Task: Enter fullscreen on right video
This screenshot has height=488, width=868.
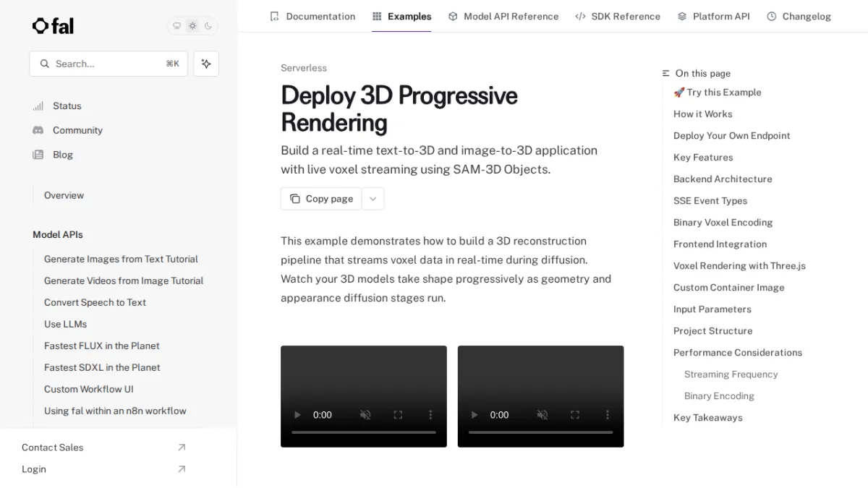Action: [x=575, y=415]
